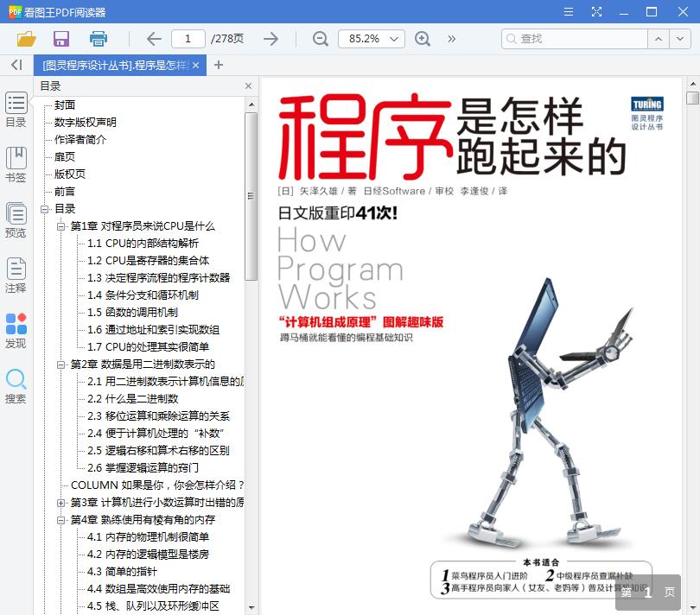The image size is (700, 615).
Task: Go to previous page with left arrow
Action: [x=154, y=39]
